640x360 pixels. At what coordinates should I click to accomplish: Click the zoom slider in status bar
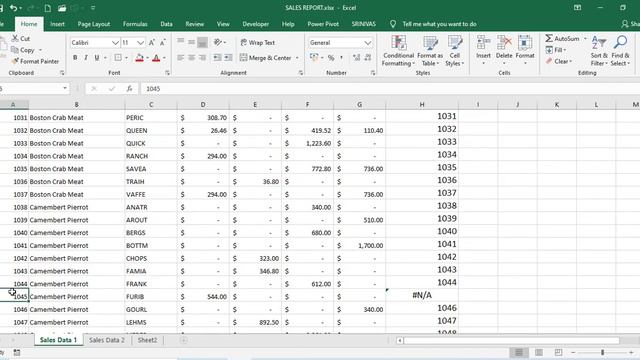(x=602, y=352)
